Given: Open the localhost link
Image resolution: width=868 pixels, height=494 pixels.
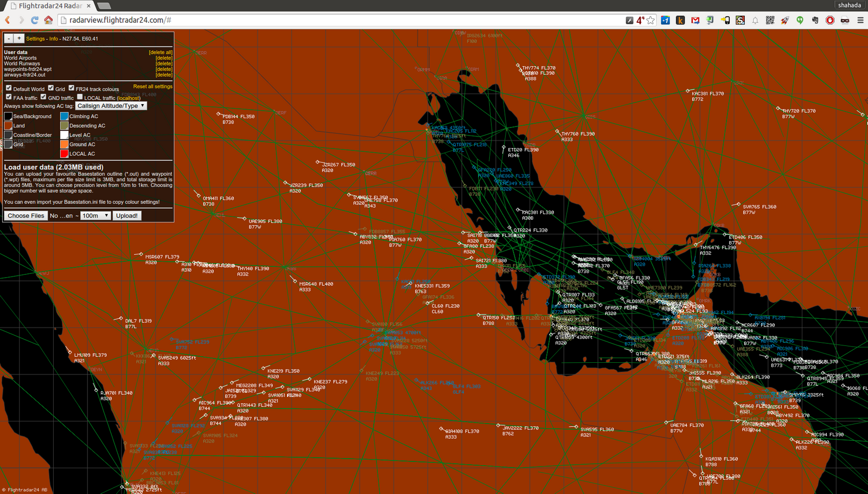Looking at the screenshot, I should click(129, 98).
